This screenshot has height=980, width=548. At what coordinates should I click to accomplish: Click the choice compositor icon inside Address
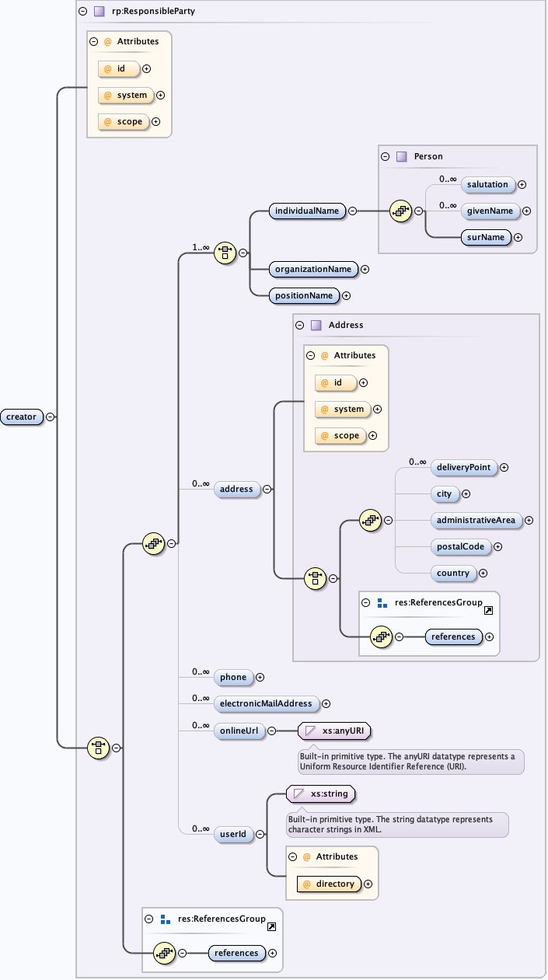(x=315, y=577)
